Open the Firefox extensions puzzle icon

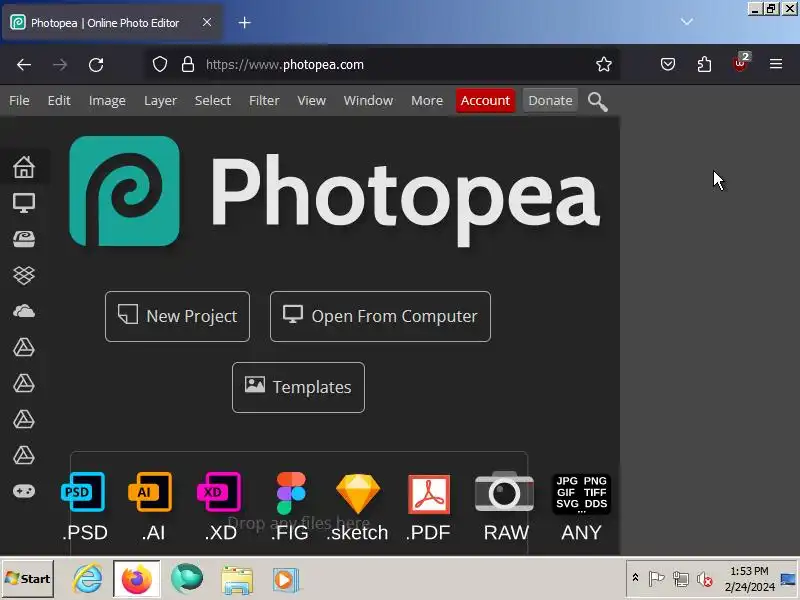[x=704, y=64]
